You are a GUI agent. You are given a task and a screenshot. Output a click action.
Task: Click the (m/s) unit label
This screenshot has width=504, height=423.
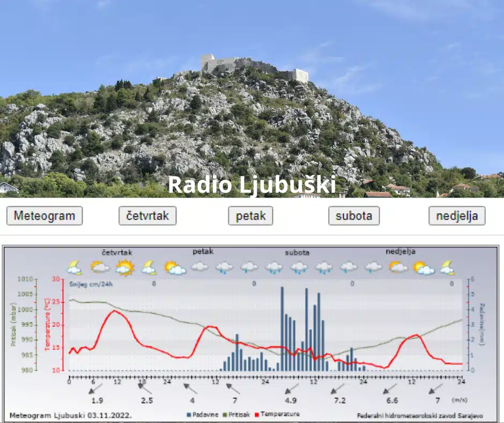pyautogui.click(x=459, y=400)
